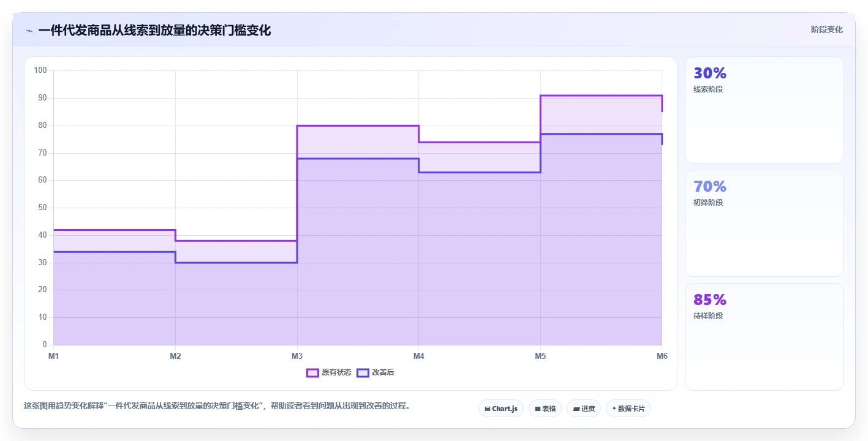Image resolution: width=868 pixels, height=441 pixels.
Task: Click the 30% value text
Action: [x=710, y=73]
